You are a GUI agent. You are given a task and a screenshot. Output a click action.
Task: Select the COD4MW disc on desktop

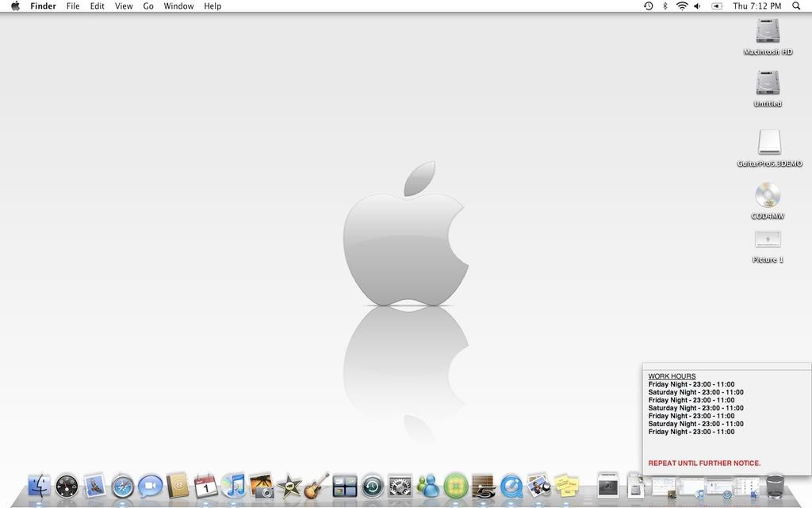[x=768, y=201]
